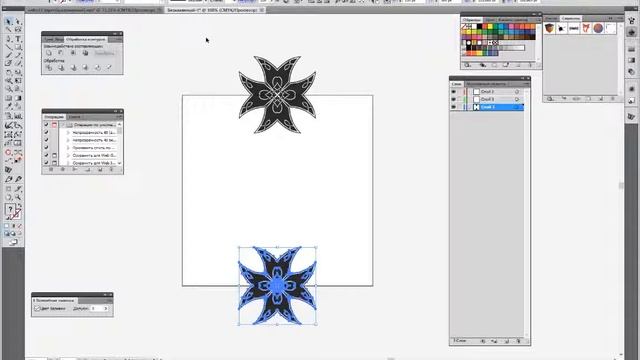Screen dimensions: 640x360
Task: Click the Merge pathfinder icon
Action: pyautogui.click(x=73, y=68)
